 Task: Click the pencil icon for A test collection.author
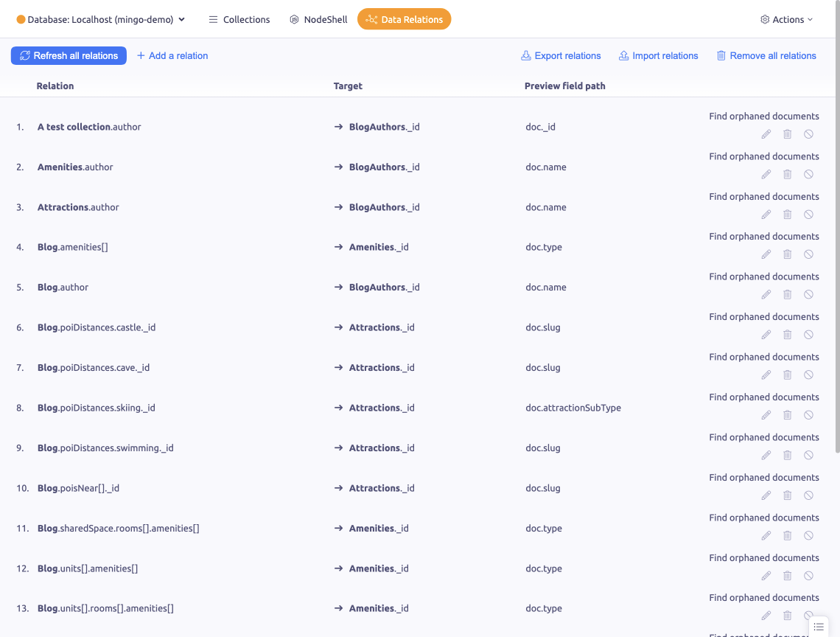click(766, 134)
